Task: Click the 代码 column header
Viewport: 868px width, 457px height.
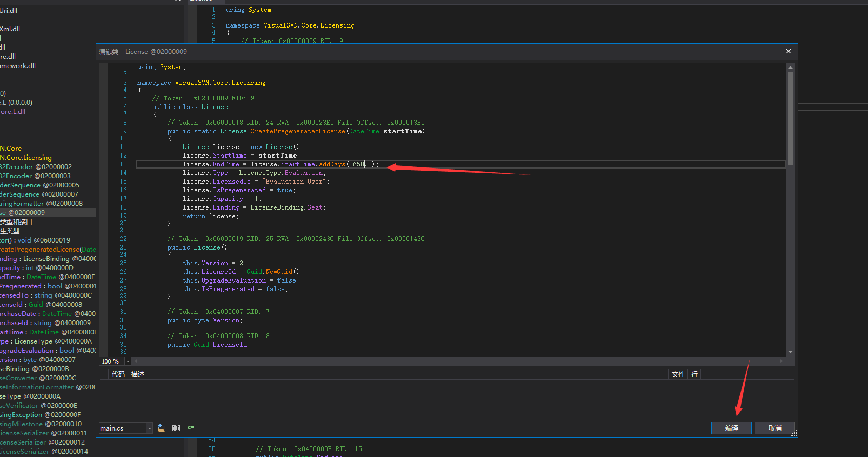Action: pyautogui.click(x=118, y=374)
